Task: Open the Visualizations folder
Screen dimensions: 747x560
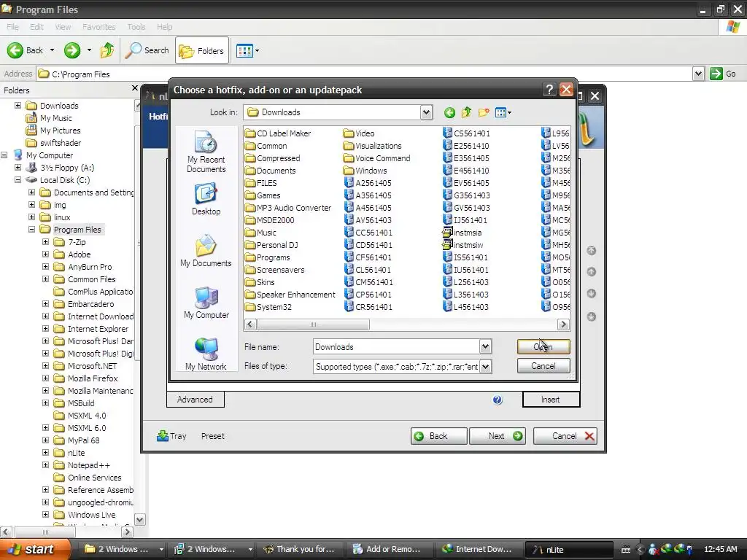Action: (x=372, y=146)
